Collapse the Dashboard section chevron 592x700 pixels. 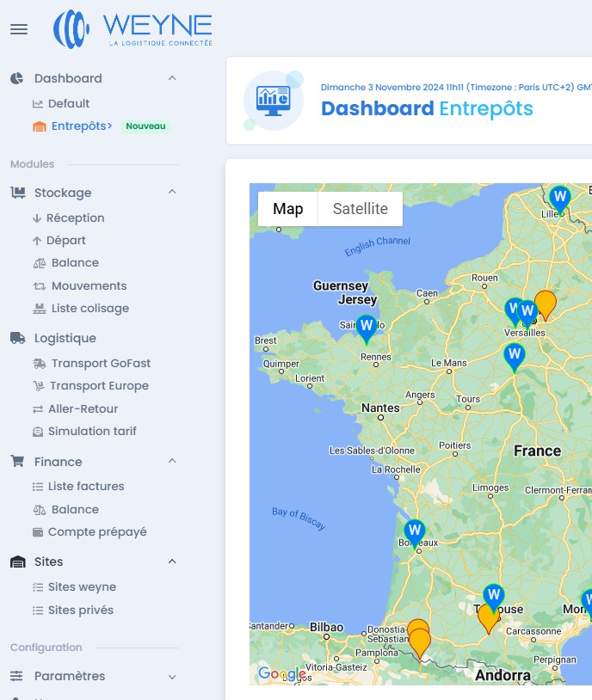tap(172, 78)
